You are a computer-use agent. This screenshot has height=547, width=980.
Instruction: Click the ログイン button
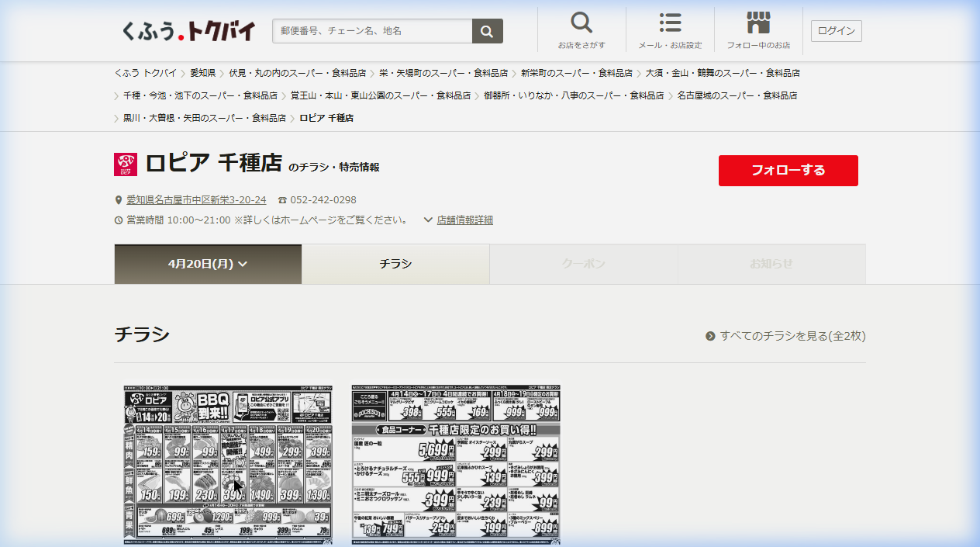click(x=836, y=31)
